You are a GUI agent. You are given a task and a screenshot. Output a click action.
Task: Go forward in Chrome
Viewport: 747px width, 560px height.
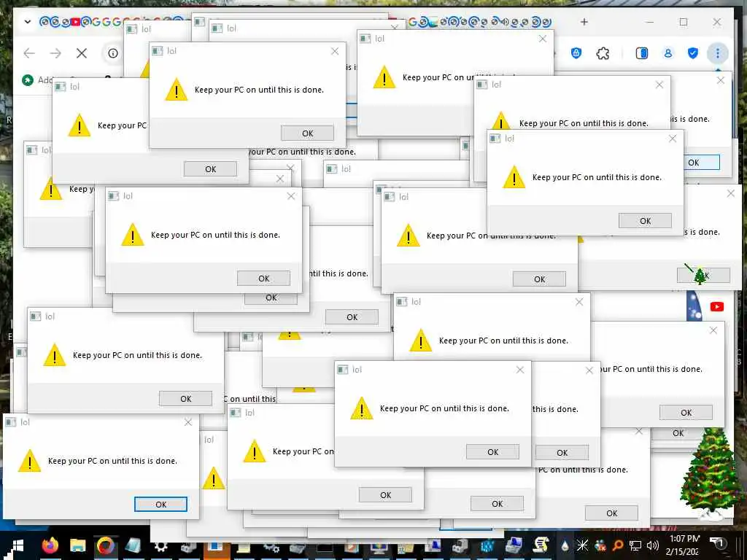click(x=55, y=52)
